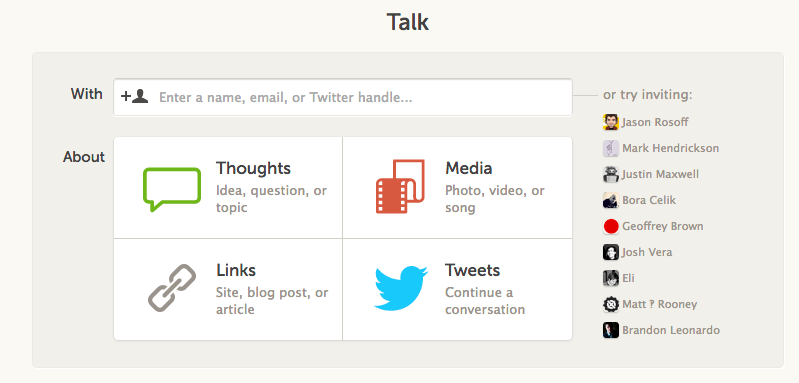Focus the name, email, or Twitter handle field
The image size is (799, 383).
(343, 97)
